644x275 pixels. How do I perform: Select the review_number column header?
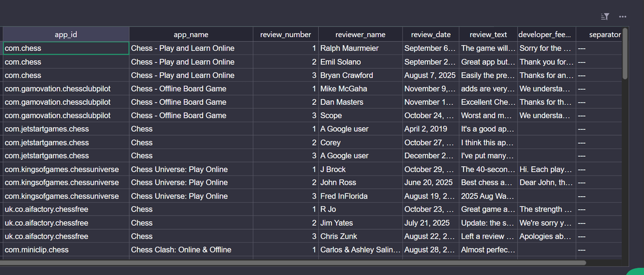[286, 35]
